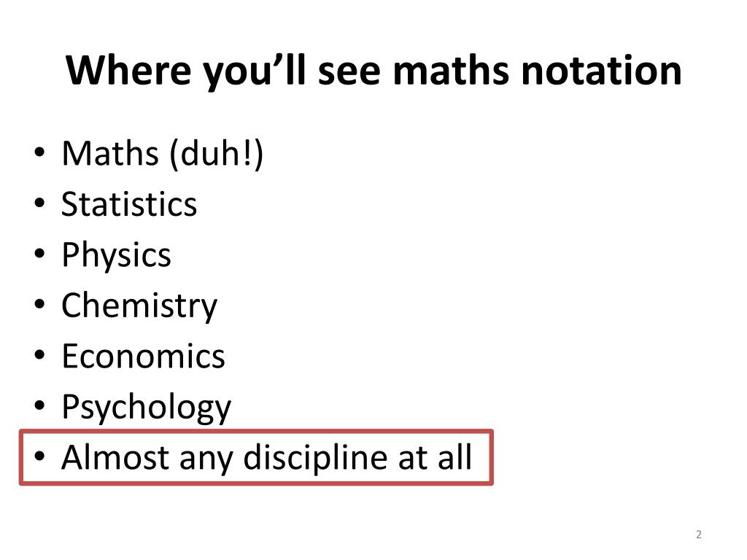
Task: Select the 'Maths (duh!)' bullet text
Action: [x=163, y=154]
